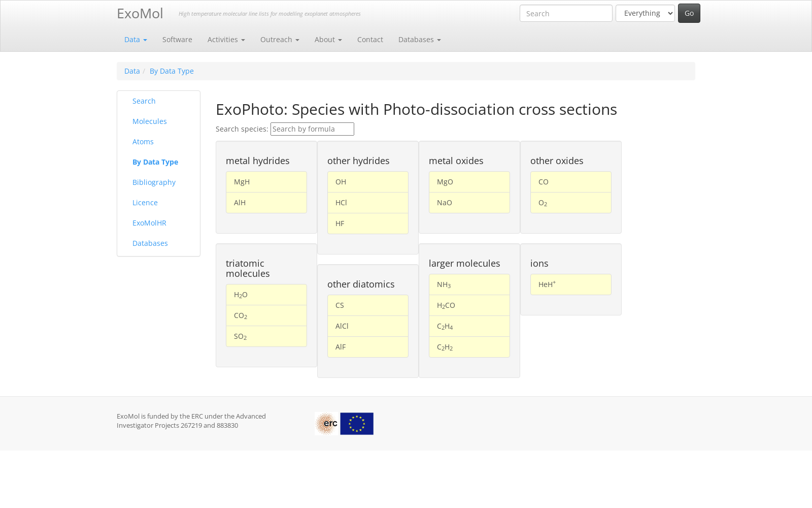Click the other diatomics heading

pos(361,284)
